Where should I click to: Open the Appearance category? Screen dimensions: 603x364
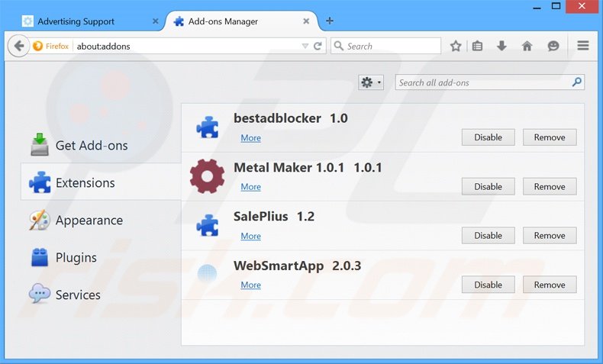tap(101, 220)
